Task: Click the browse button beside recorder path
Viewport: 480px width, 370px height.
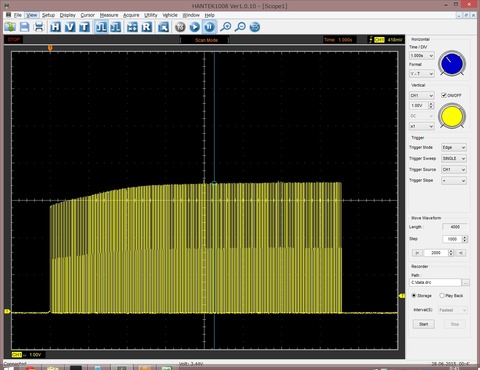Action: pos(466,283)
